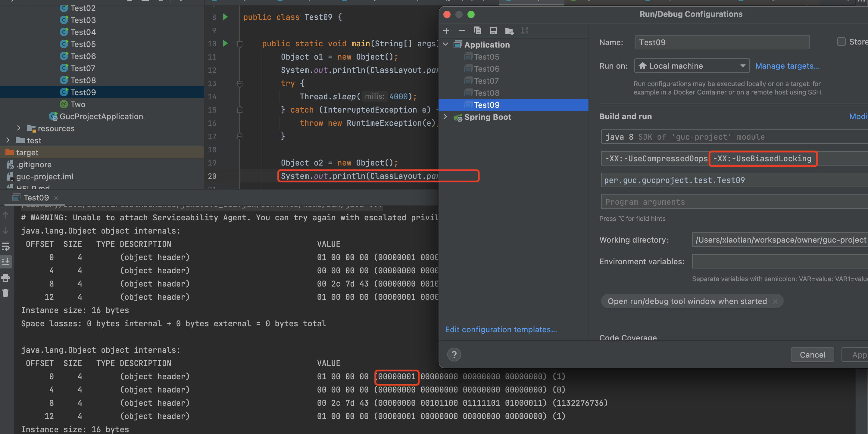Click the Sort Configurations alphabetically icon
Image resolution: width=868 pixels, height=434 pixels.
(525, 31)
